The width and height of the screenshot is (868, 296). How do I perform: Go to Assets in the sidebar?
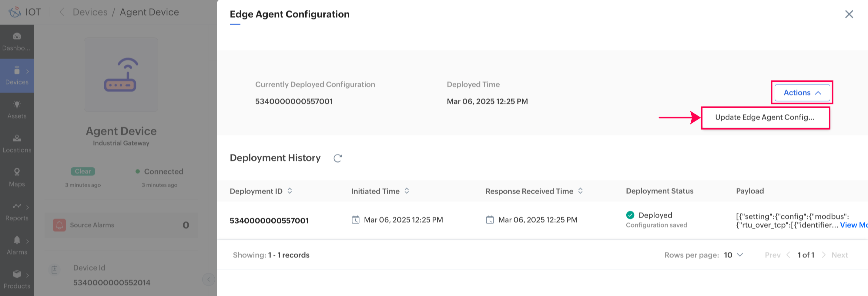click(x=17, y=109)
